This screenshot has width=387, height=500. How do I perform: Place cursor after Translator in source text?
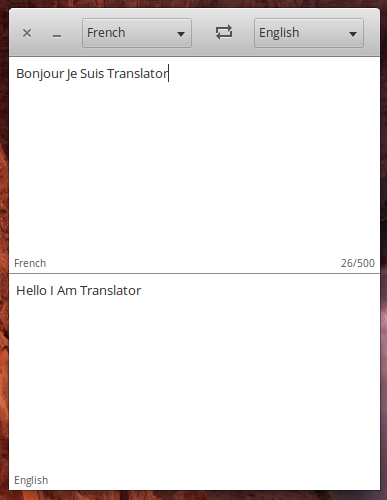(x=169, y=74)
